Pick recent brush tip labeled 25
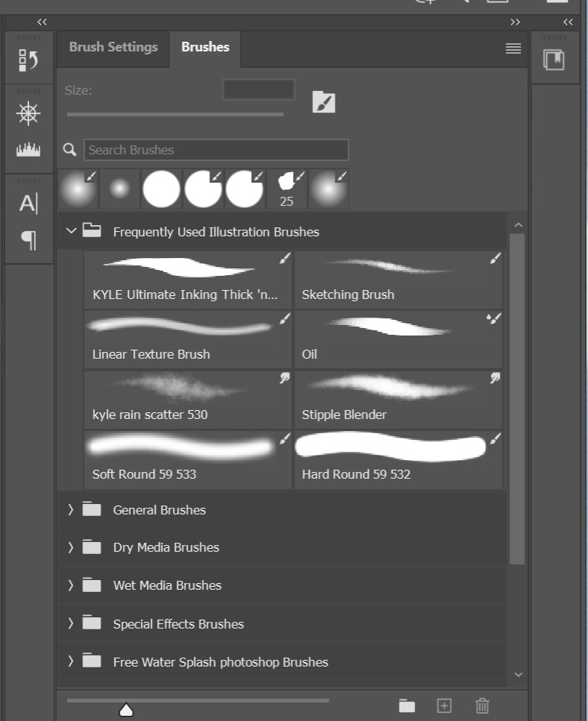The width and height of the screenshot is (588, 721). (x=287, y=189)
